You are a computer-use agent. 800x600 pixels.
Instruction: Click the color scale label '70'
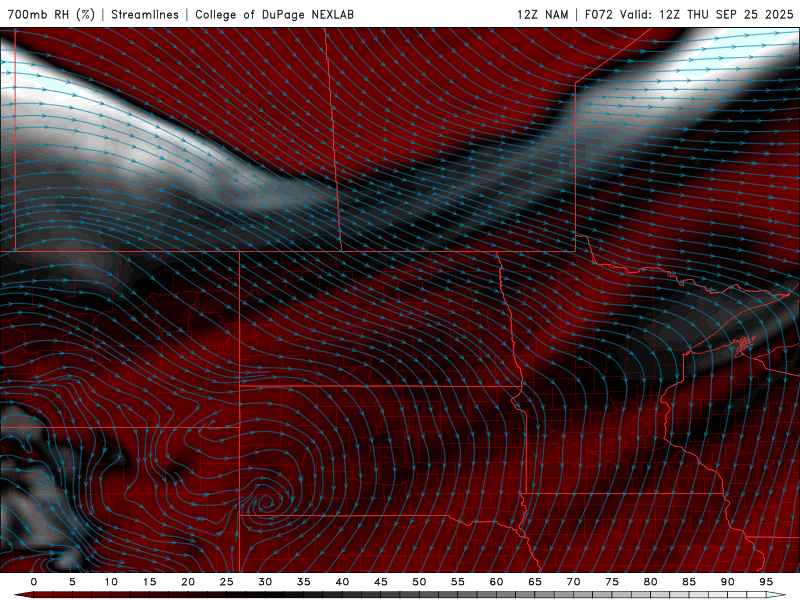click(573, 582)
